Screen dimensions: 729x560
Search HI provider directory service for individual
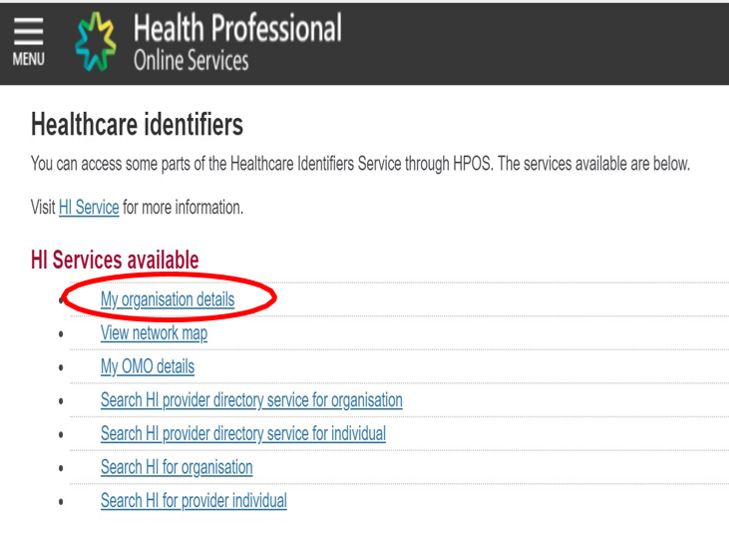point(243,433)
